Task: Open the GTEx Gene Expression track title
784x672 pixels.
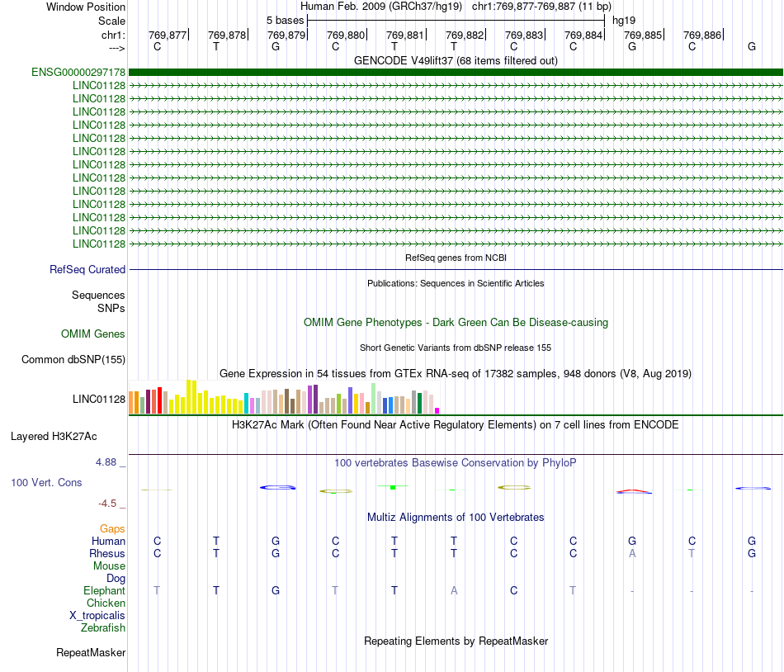Action: 456,373
